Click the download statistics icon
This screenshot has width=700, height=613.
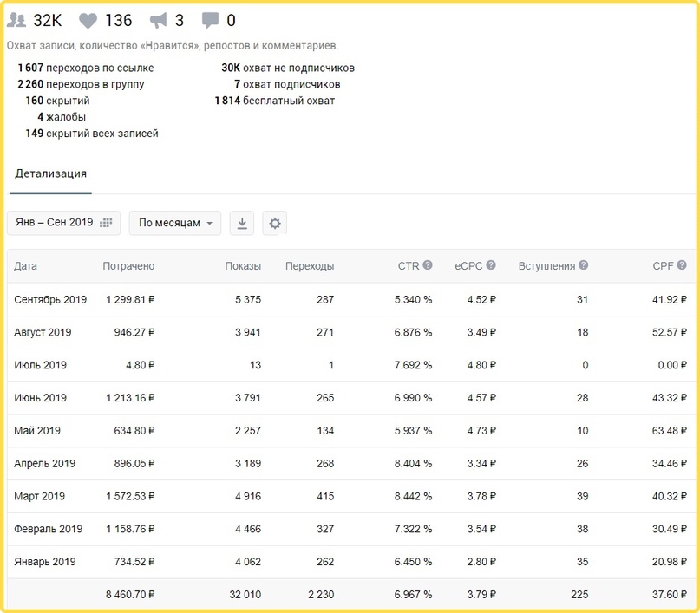pyautogui.click(x=242, y=223)
